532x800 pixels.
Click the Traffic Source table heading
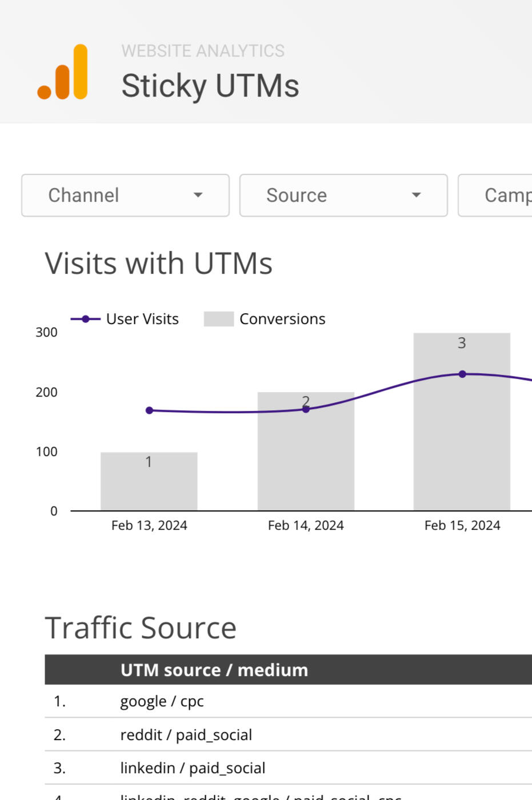pyautogui.click(x=141, y=628)
